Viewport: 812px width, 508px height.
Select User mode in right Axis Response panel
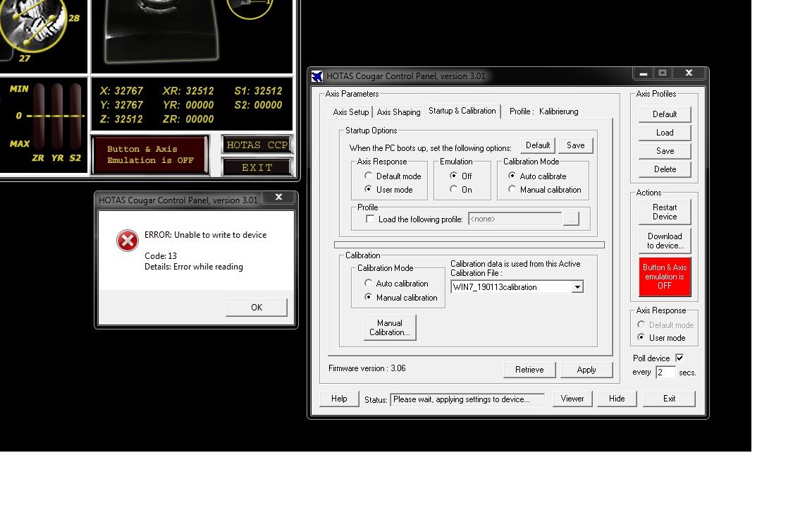pyautogui.click(x=641, y=337)
